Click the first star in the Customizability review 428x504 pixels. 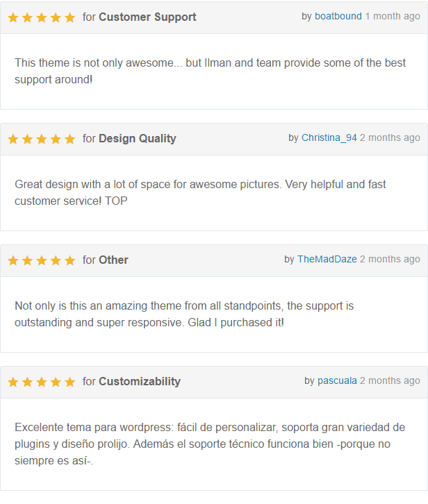pos(13,382)
